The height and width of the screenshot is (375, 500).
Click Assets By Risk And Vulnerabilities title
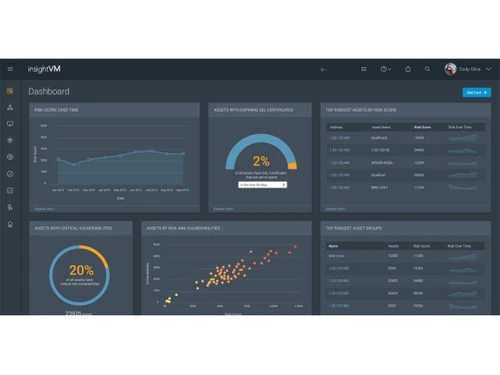pyautogui.click(x=183, y=228)
